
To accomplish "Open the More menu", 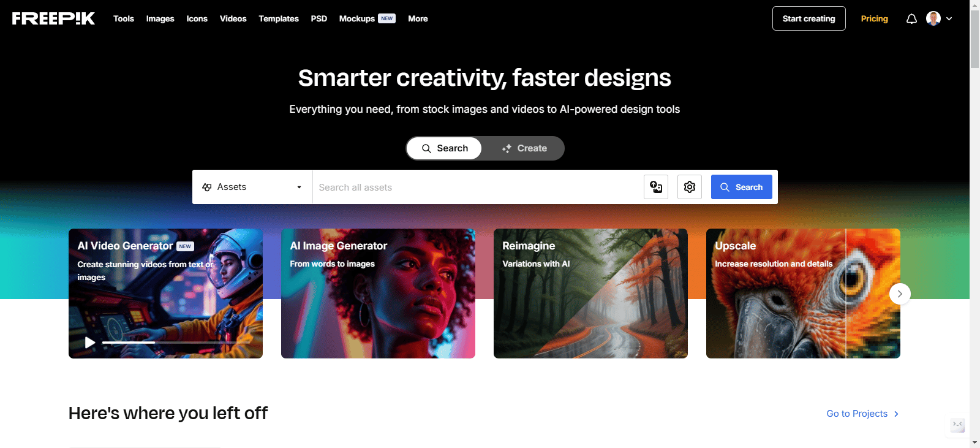I will (x=418, y=19).
